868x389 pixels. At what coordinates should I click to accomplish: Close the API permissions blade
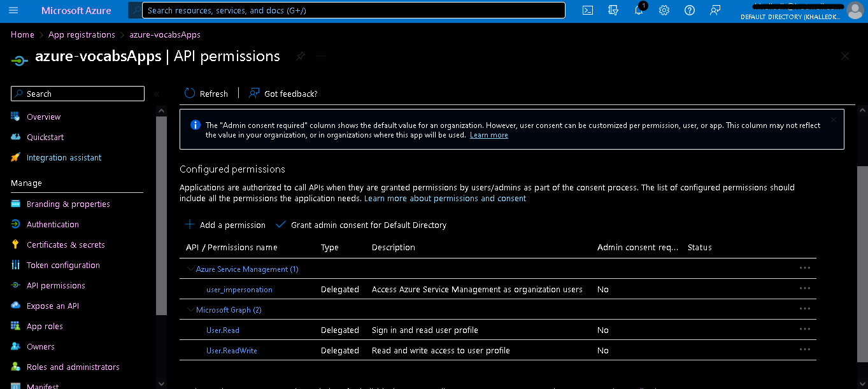tap(845, 56)
